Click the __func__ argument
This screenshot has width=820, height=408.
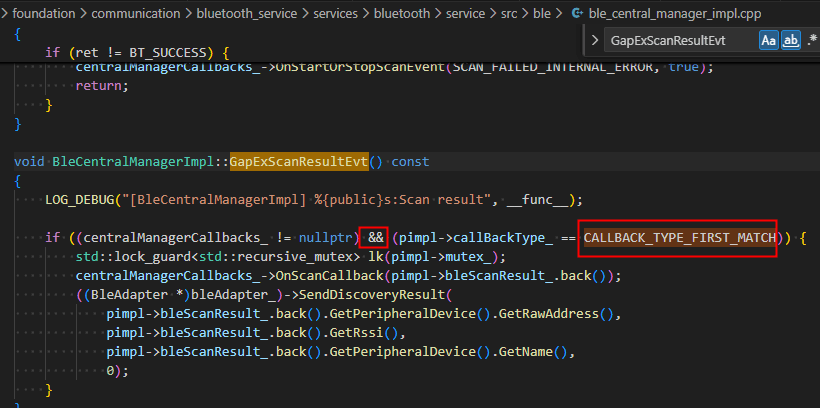point(537,200)
